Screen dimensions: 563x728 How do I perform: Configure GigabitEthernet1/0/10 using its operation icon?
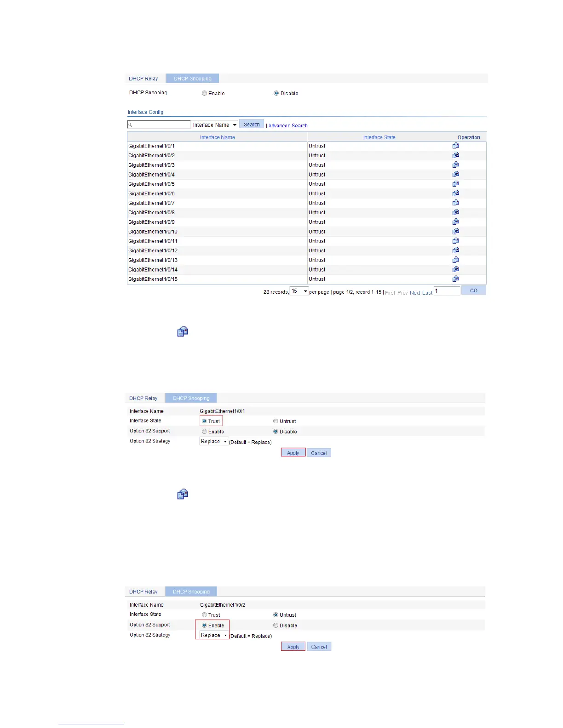click(x=456, y=232)
